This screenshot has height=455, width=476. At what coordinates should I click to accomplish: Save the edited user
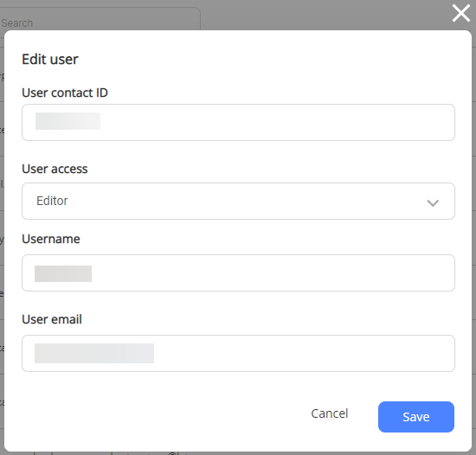pyautogui.click(x=416, y=417)
